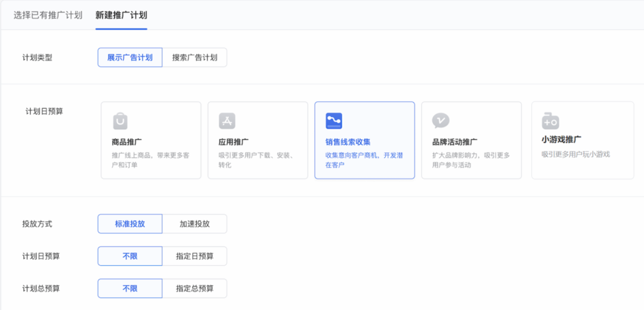
Task: Click the 销售线索收集 card title
Action: pyautogui.click(x=348, y=142)
